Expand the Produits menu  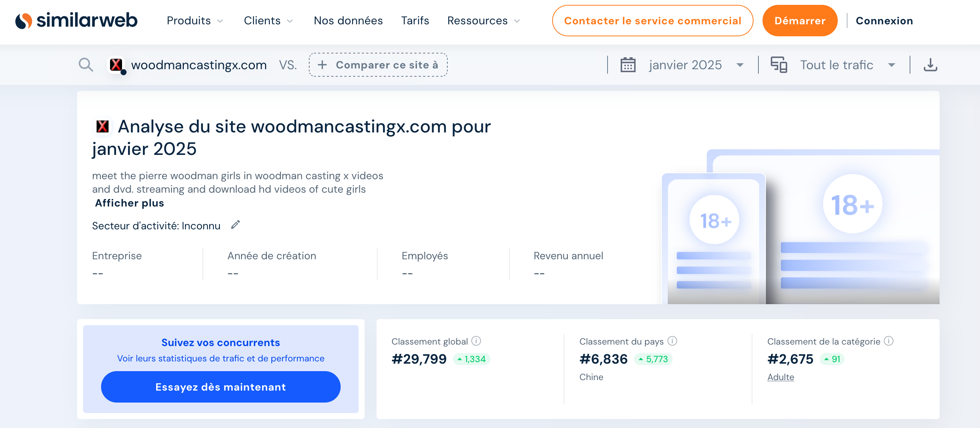click(195, 21)
